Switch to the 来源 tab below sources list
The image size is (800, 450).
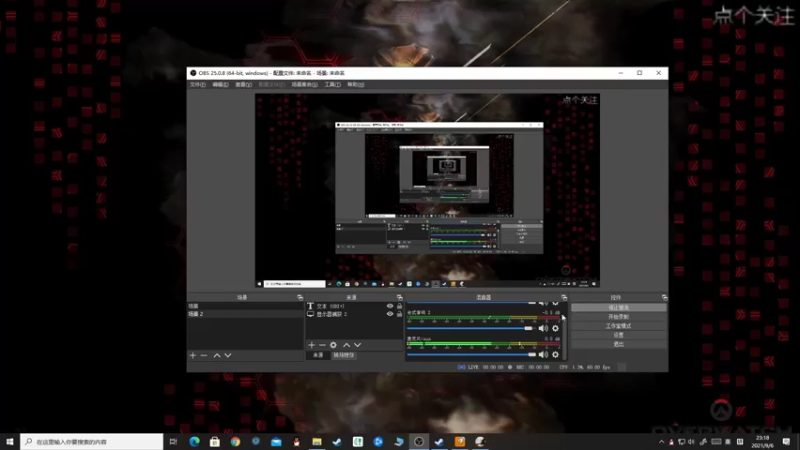point(318,355)
